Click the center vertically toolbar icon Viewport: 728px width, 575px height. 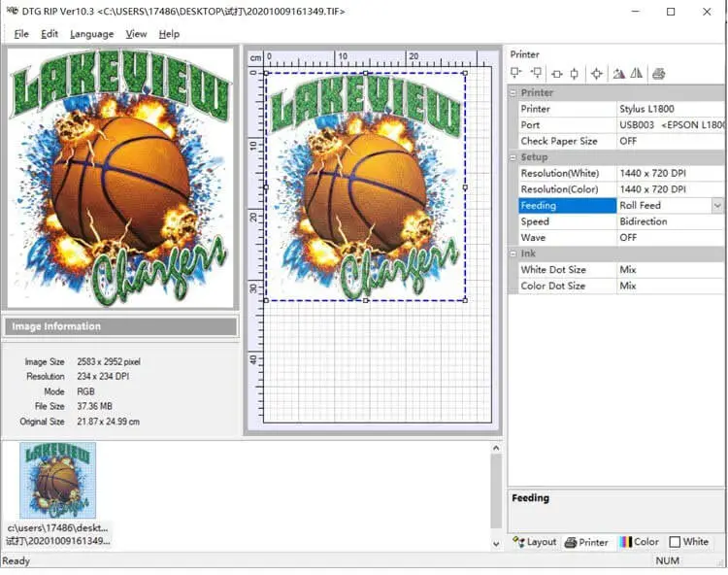575,74
